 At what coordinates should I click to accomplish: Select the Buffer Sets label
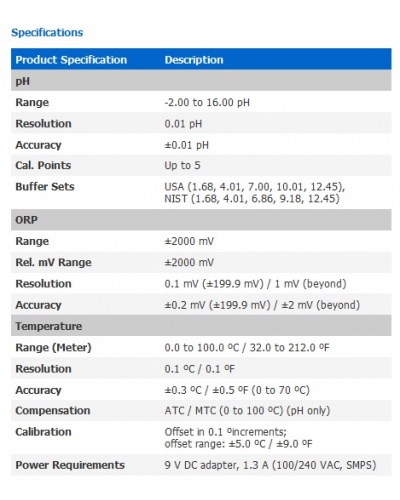tap(45, 187)
